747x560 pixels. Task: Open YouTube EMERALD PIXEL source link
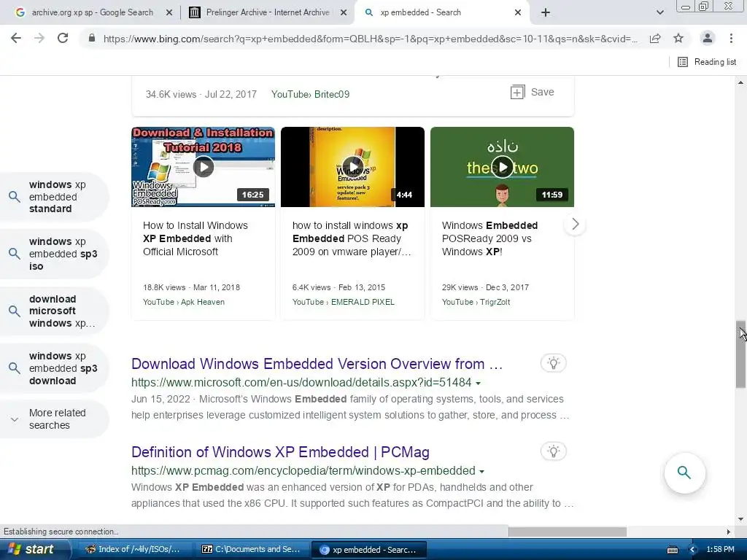(x=343, y=302)
